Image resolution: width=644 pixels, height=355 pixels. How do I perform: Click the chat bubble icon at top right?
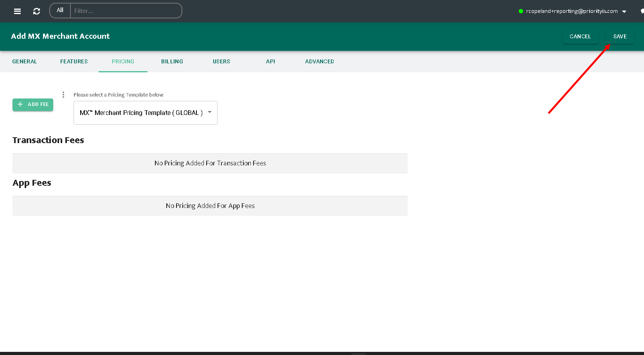642,11
